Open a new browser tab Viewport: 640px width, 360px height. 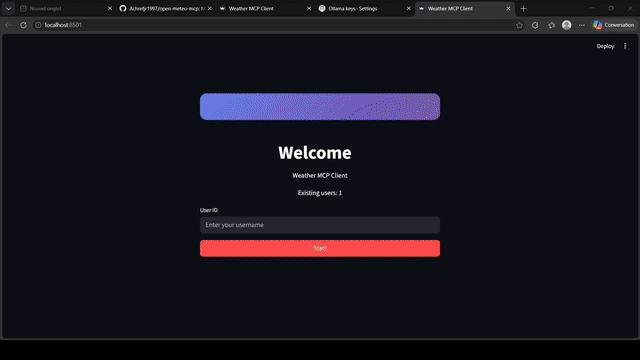point(523,9)
